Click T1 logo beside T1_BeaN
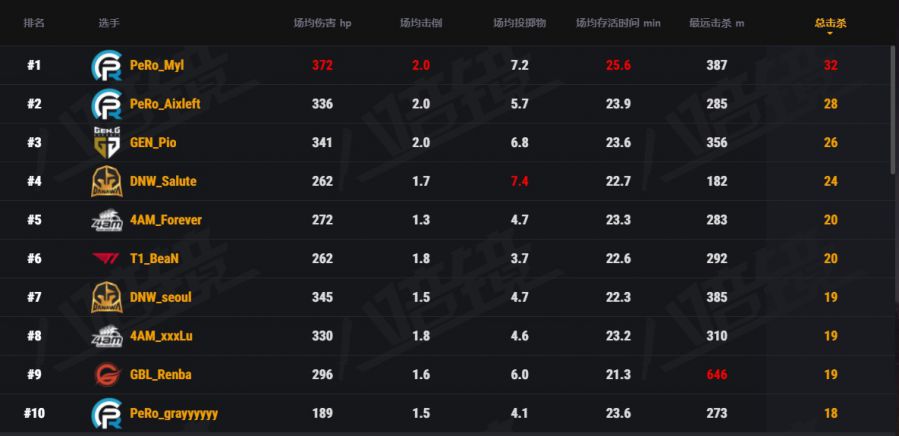This screenshot has height=436, width=899. (106, 259)
